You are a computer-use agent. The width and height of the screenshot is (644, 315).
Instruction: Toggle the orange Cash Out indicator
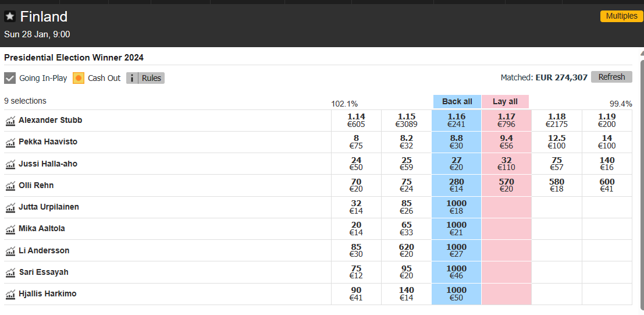79,78
